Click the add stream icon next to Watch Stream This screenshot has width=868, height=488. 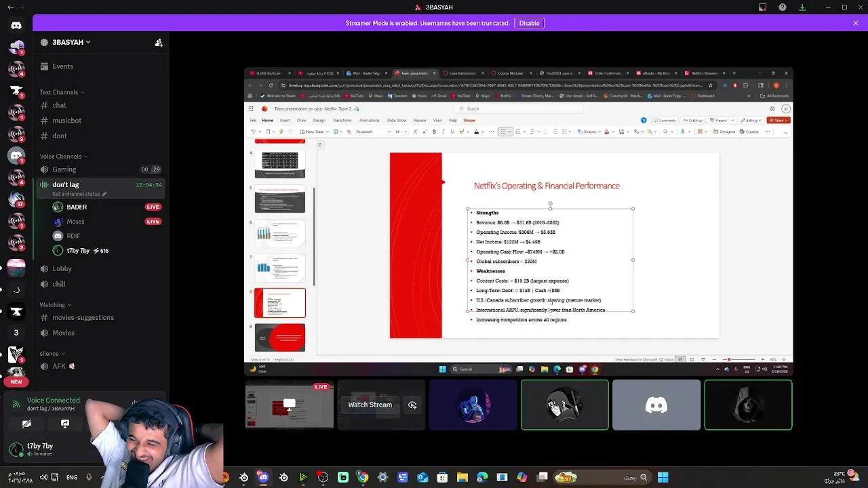412,405
